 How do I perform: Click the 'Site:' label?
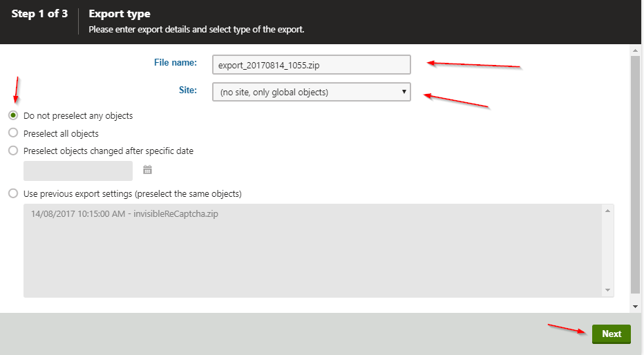pyautogui.click(x=187, y=90)
